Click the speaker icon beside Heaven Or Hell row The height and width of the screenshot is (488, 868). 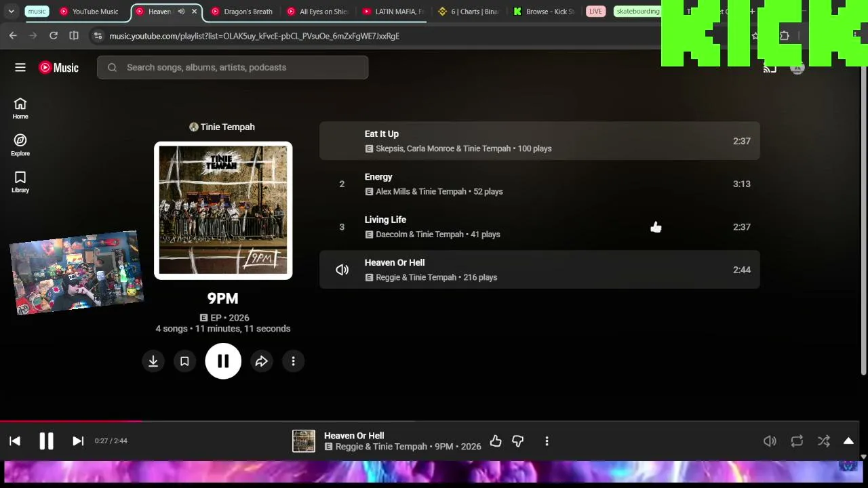click(342, 270)
